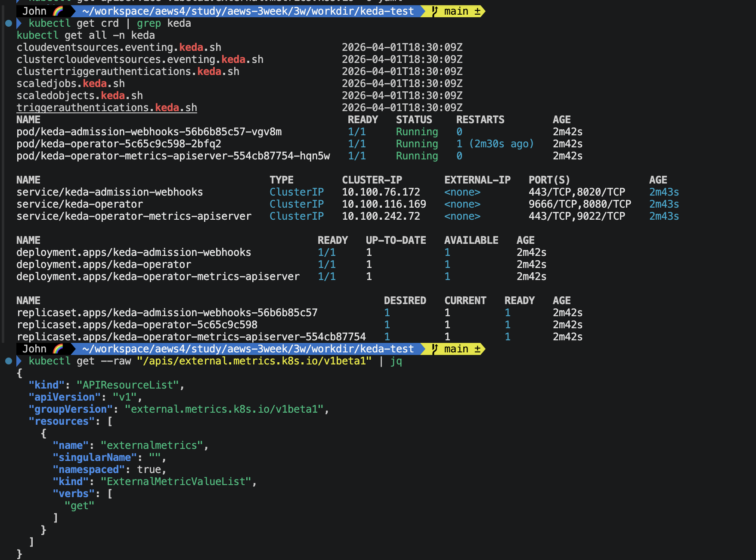This screenshot has height=560, width=756.
Task: Click "apiVersion" JSON key
Action: [x=65, y=397]
